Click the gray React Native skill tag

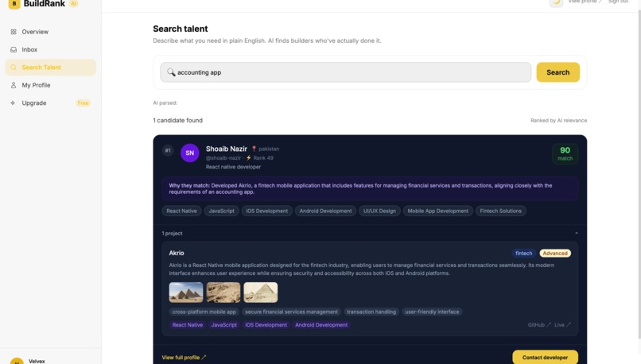click(x=181, y=211)
